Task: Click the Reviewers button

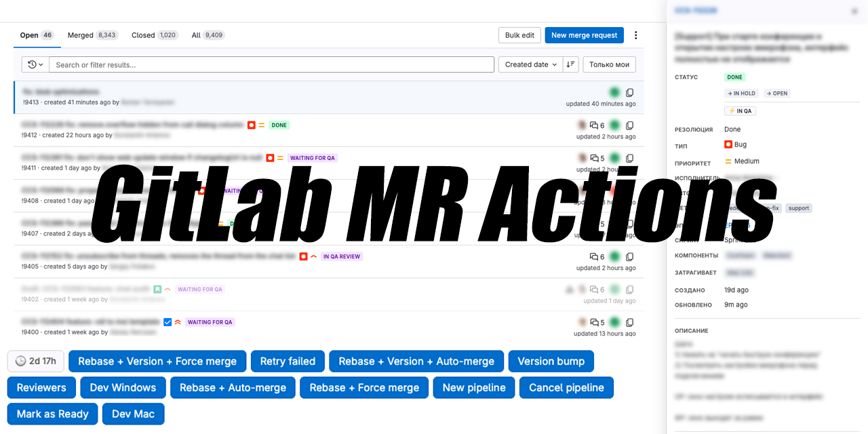Action: coord(41,388)
